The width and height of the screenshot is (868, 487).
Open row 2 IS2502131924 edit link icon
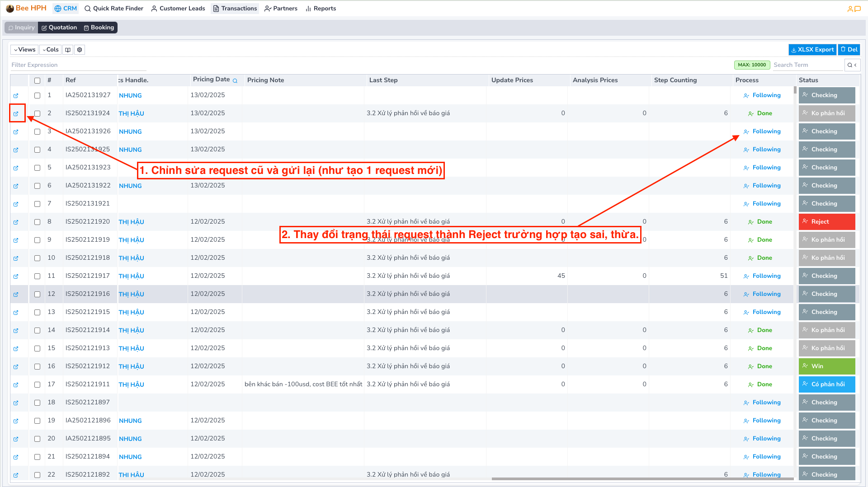16,114
